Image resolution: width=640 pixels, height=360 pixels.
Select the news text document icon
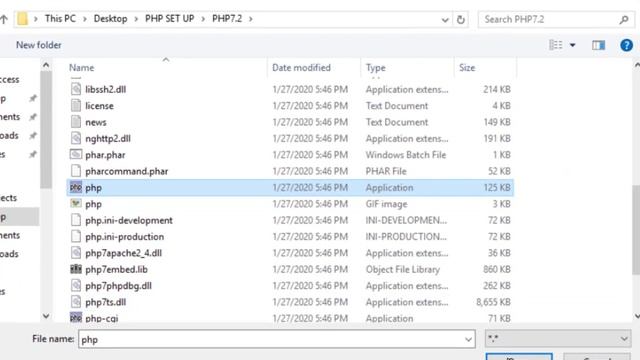tap(76, 122)
